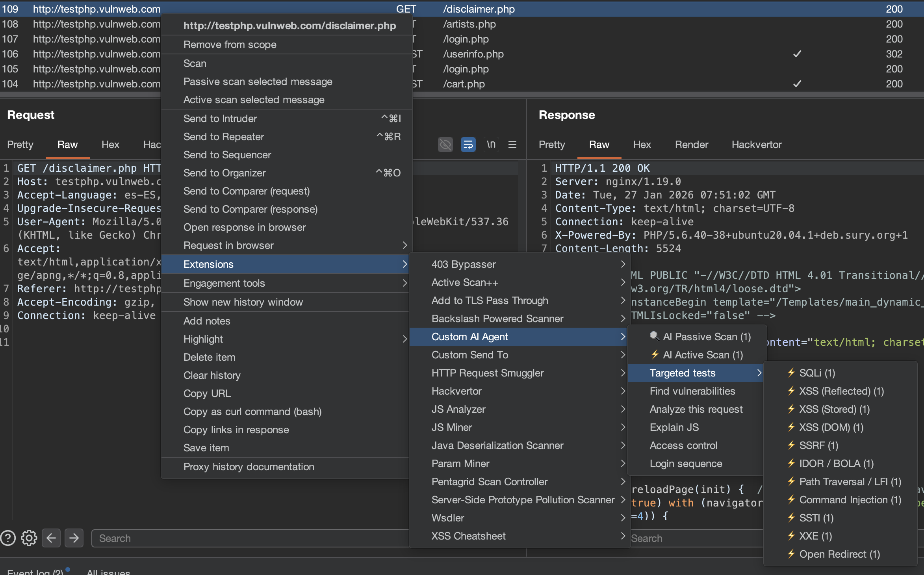Toggle hidden non-printable characters eye icon
This screenshot has width=924, height=575.
click(445, 145)
